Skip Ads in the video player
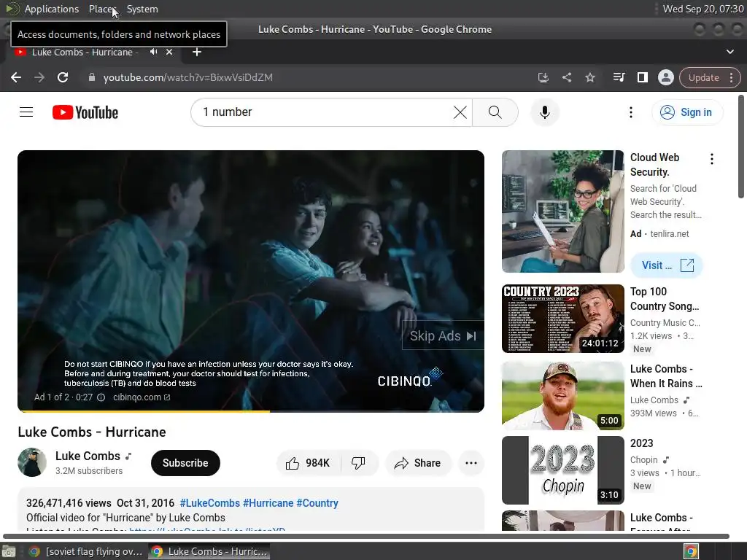747x560 pixels. (443, 336)
